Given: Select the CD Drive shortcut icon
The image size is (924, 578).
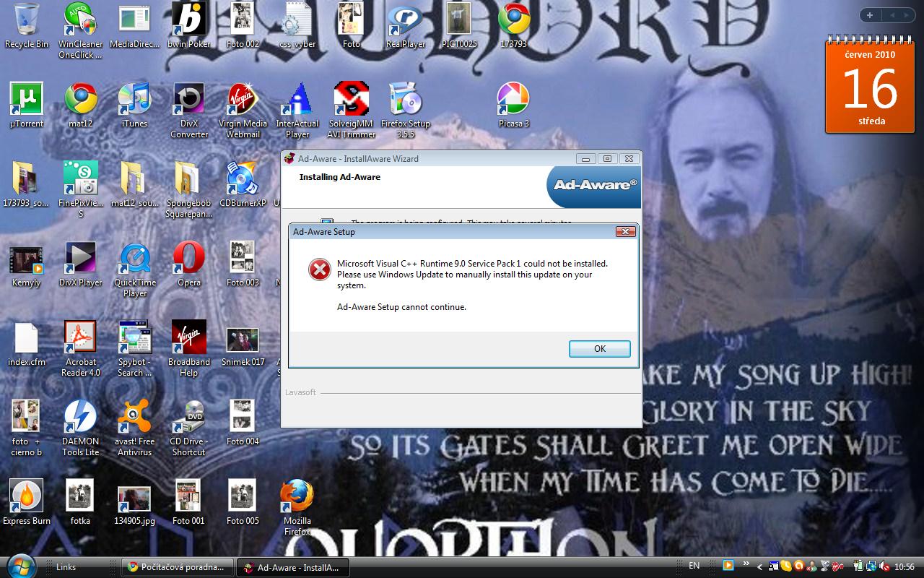Looking at the screenshot, I should 188,428.
